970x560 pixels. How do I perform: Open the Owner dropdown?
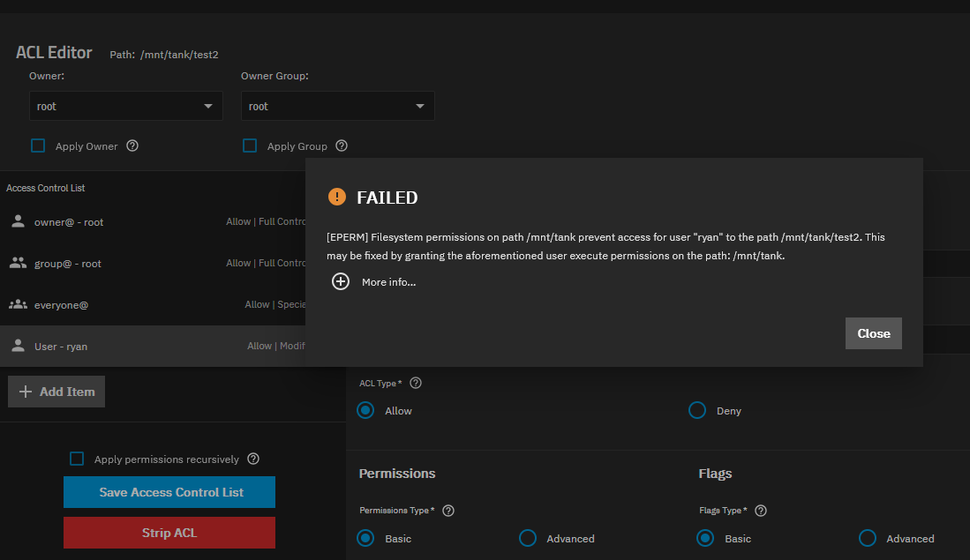125,107
